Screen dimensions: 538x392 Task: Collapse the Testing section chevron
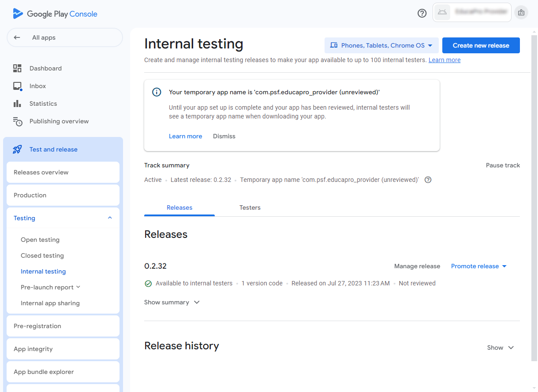click(110, 218)
